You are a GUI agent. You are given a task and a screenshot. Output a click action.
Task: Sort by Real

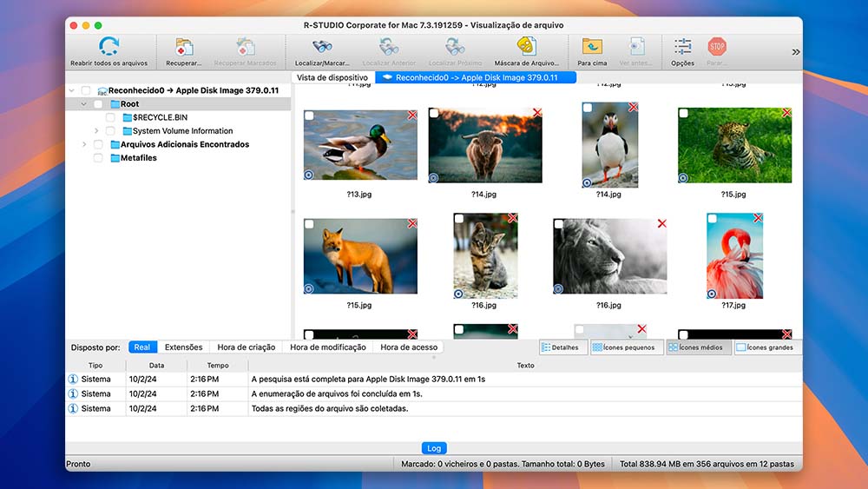click(142, 347)
